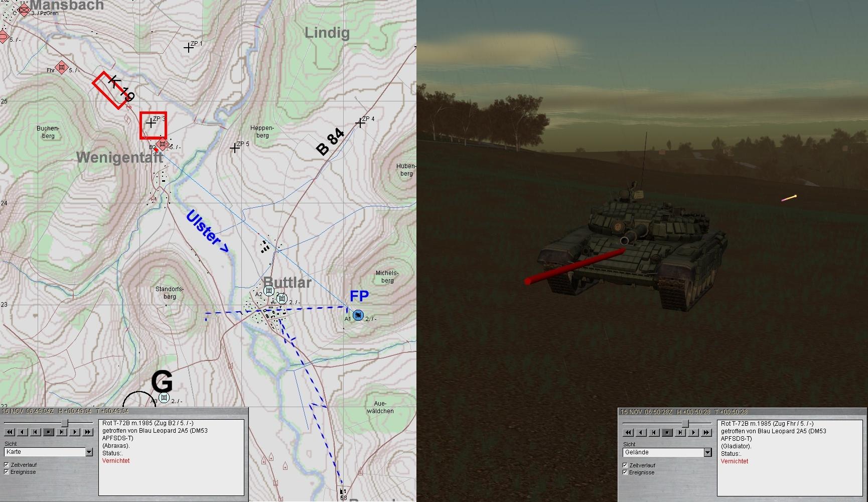Uncheck Ereignisse in the Karte panel
This screenshot has width=868, height=502.
click(x=7, y=472)
